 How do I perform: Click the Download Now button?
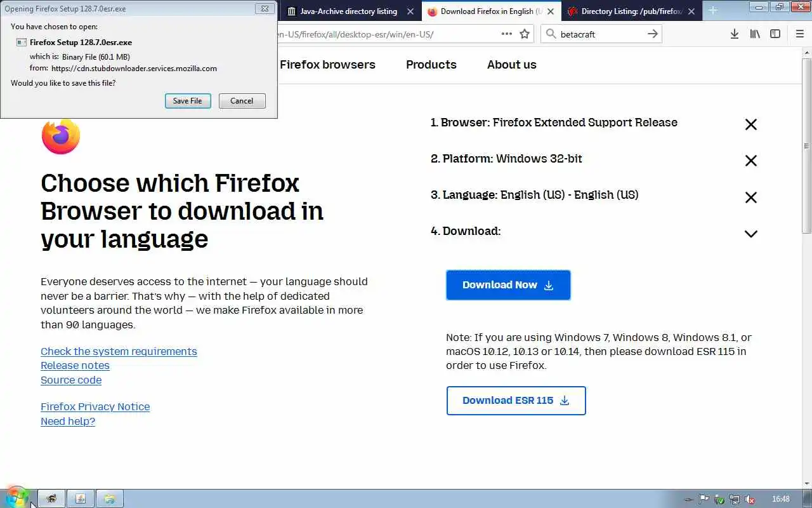click(508, 285)
